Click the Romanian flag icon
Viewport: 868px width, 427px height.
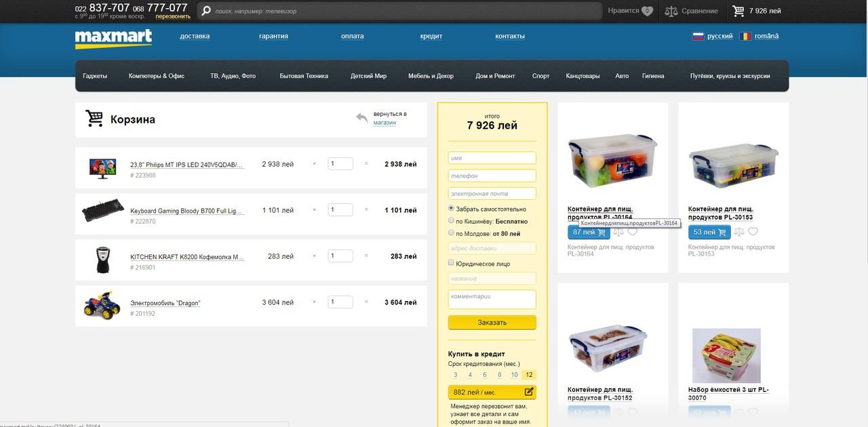[x=745, y=37]
